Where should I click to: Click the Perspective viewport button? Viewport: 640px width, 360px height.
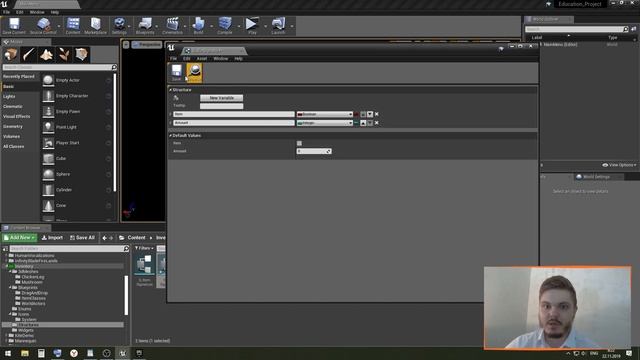point(147,44)
